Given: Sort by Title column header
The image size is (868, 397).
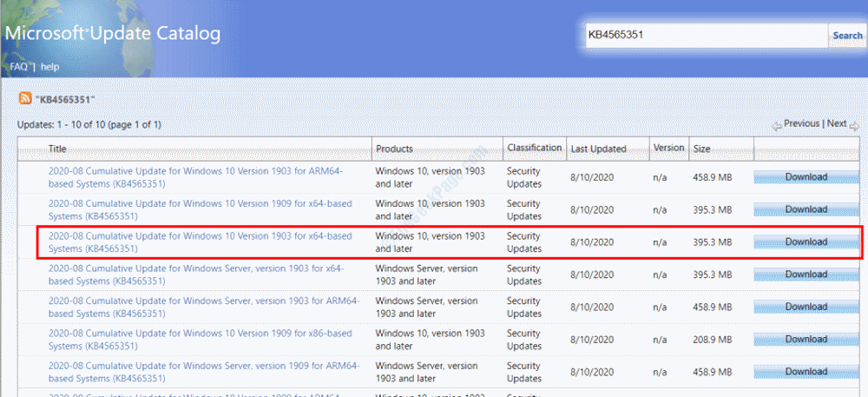Looking at the screenshot, I should [x=57, y=149].
